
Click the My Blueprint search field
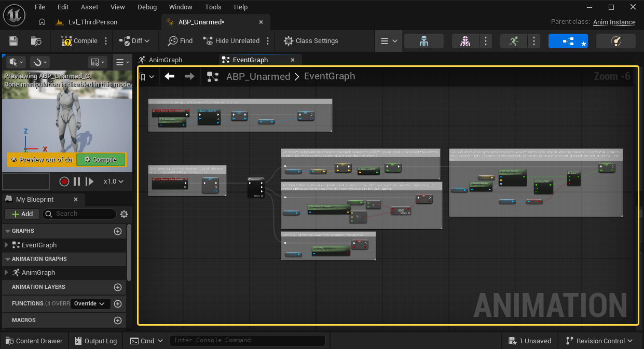coord(83,214)
